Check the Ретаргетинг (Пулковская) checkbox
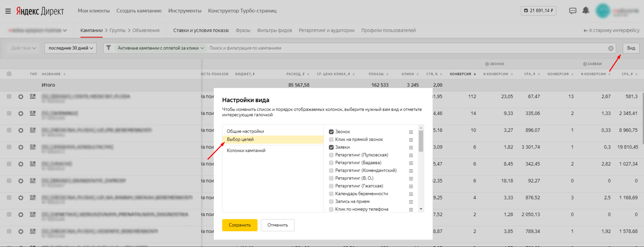 click(331, 155)
